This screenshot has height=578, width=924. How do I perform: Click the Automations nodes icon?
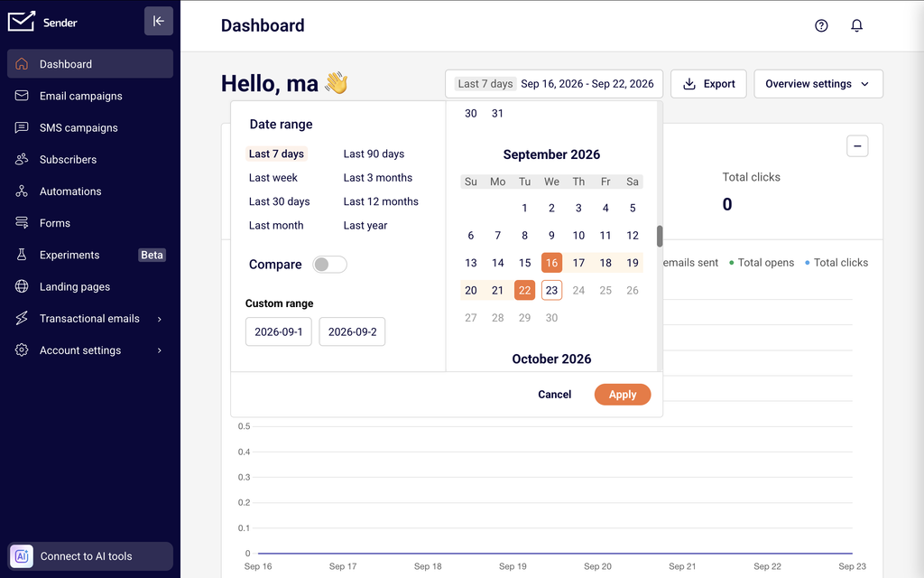(x=22, y=191)
